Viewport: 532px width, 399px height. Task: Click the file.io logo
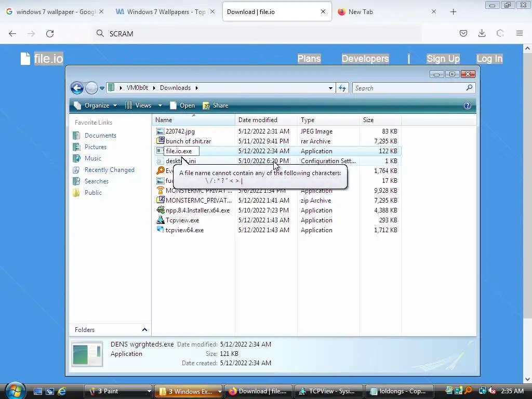point(42,58)
